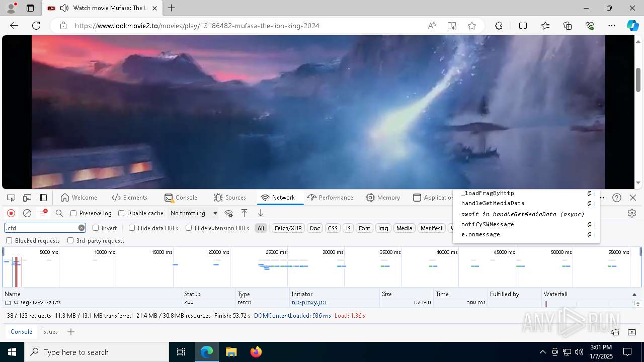The image size is (644, 362).
Task: Open Browser essentials heart icon
Action: [590, 26]
